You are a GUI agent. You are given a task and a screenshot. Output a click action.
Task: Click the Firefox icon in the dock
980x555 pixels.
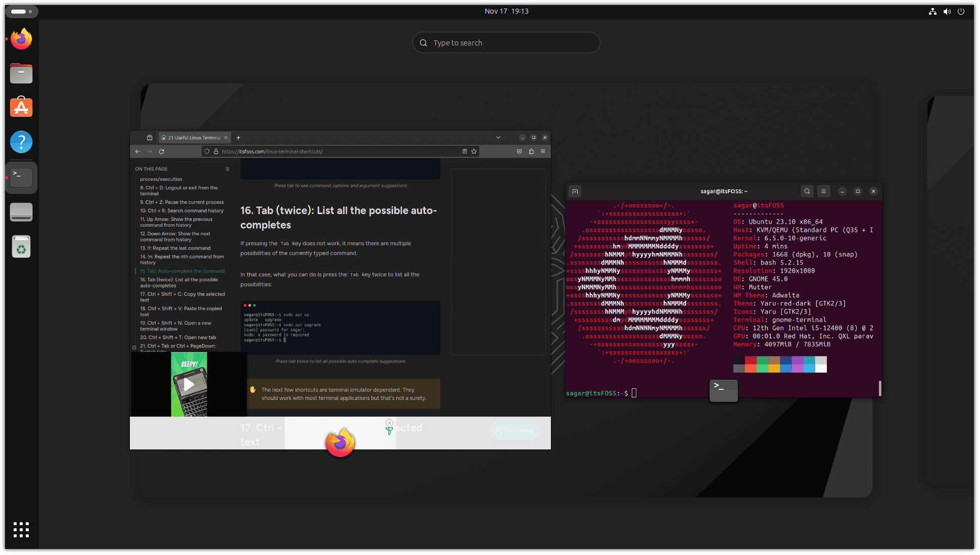click(x=22, y=38)
